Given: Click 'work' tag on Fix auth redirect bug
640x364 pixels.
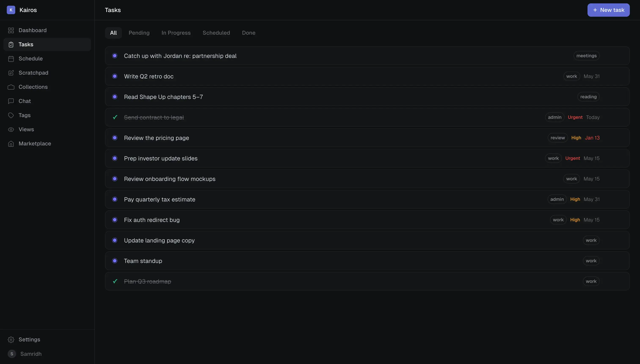Looking at the screenshot, I should [558, 220].
